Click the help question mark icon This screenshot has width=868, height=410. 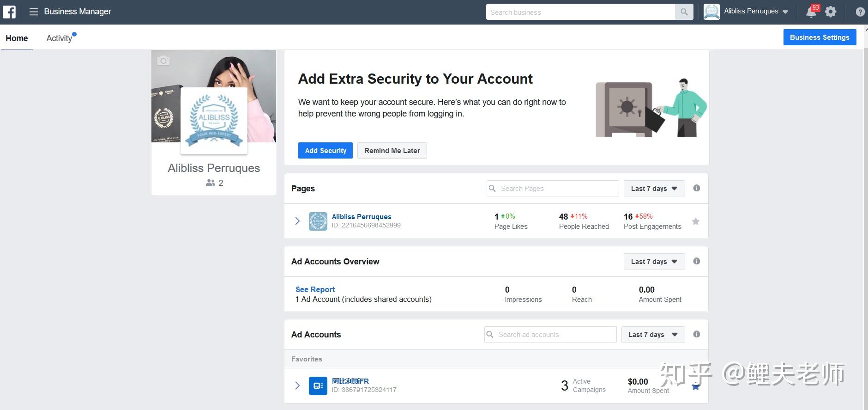click(860, 12)
